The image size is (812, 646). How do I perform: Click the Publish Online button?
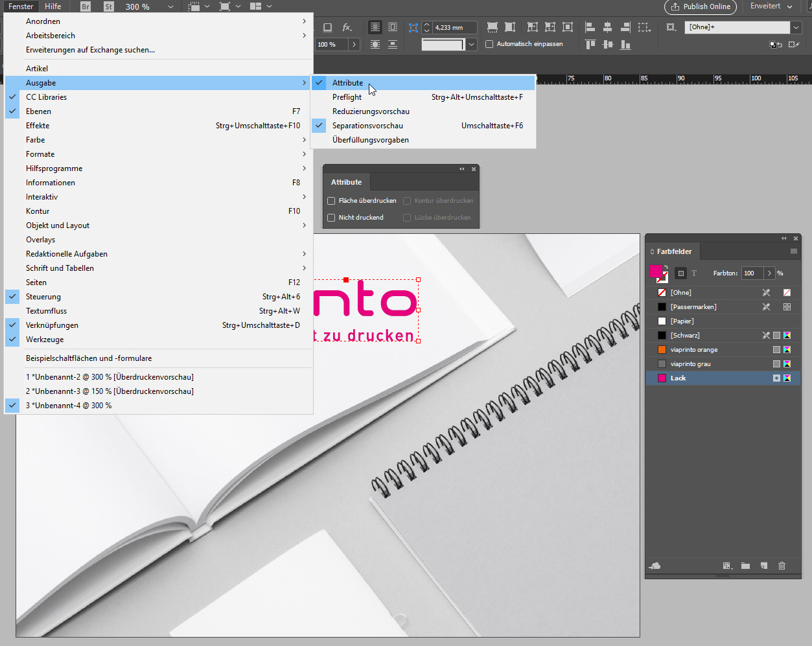coord(701,6)
